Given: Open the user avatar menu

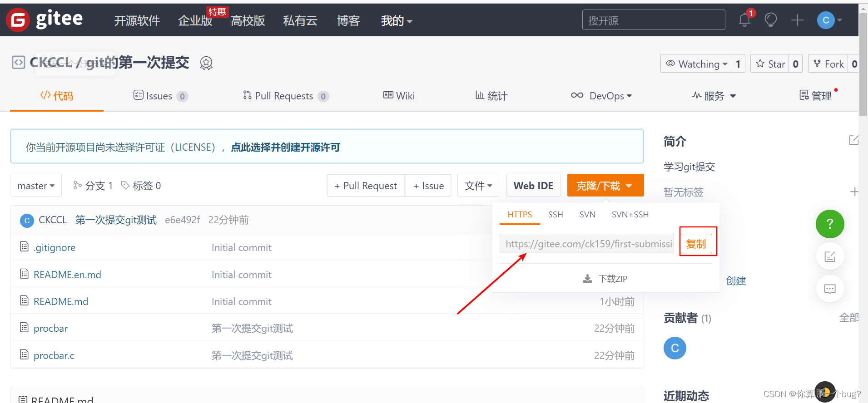Looking at the screenshot, I should pos(829,20).
